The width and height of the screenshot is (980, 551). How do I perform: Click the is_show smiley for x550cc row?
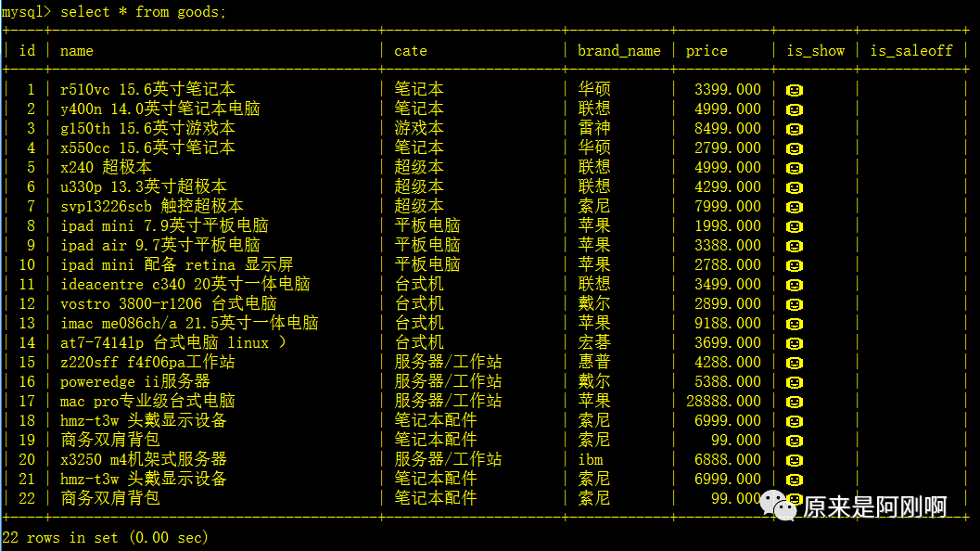pos(795,148)
